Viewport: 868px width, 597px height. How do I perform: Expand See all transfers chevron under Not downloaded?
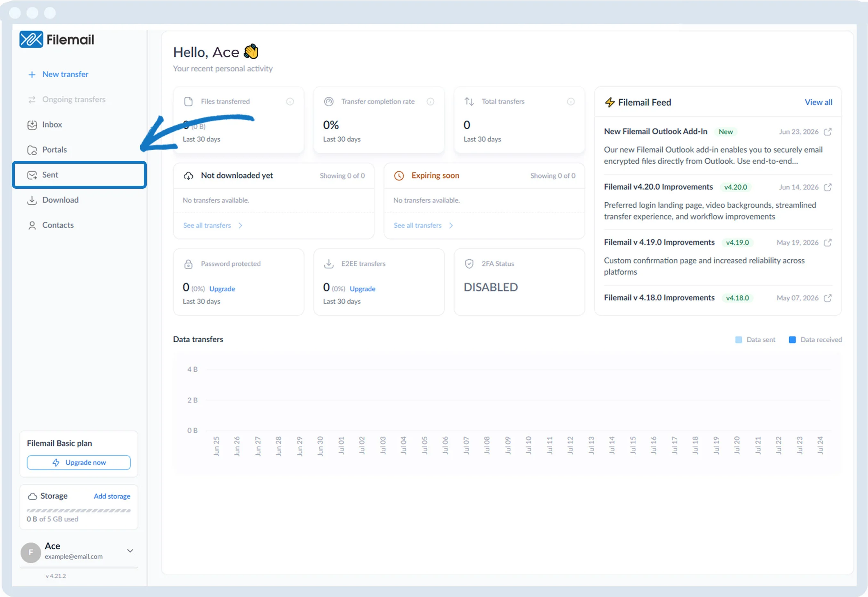pyautogui.click(x=240, y=226)
